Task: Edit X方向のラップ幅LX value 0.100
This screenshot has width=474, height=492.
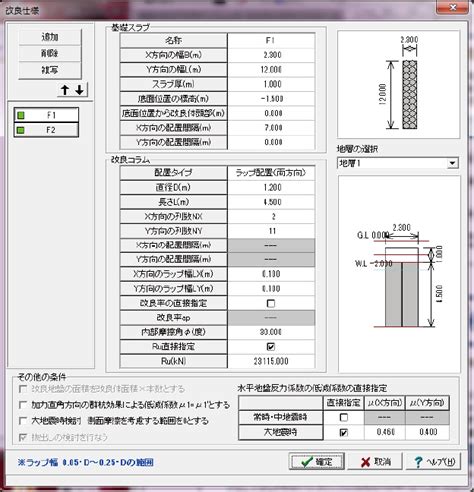Action: [x=271, y=274]
